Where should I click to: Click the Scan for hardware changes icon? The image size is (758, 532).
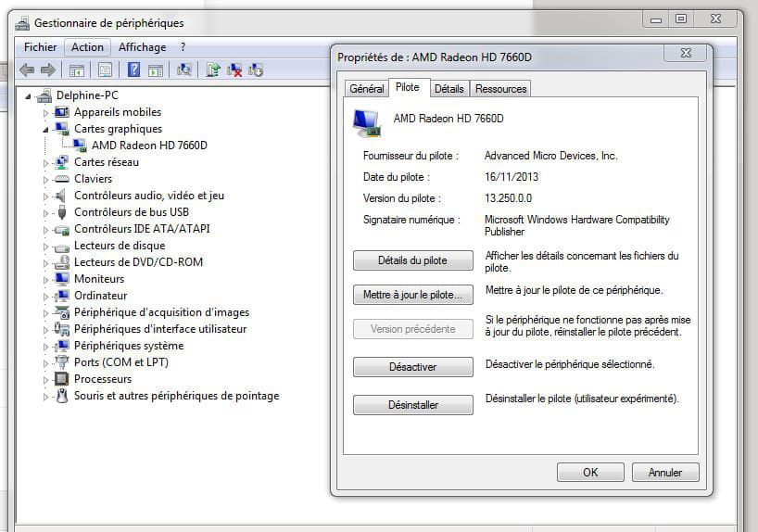coord(183,70)
